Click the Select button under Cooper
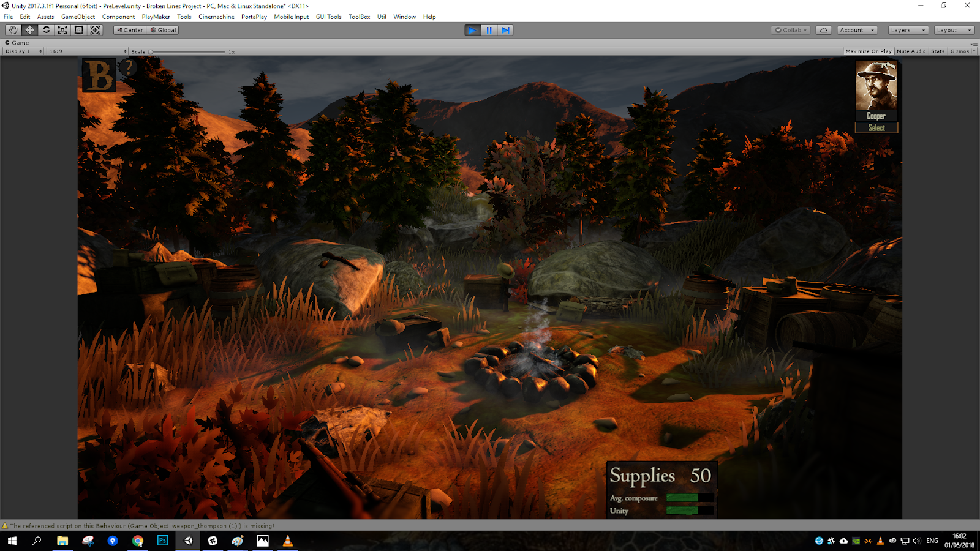The image size is (980, 551). point(876,127)
